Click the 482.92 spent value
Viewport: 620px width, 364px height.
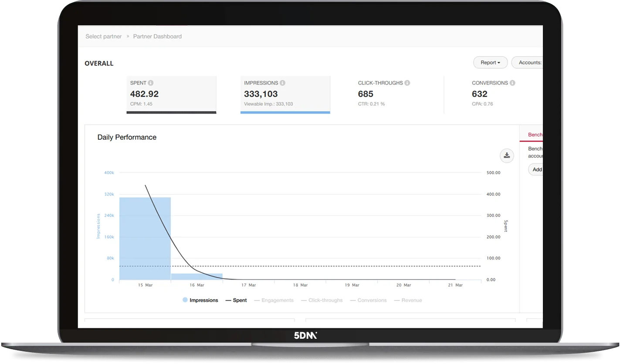pos(144,94)
